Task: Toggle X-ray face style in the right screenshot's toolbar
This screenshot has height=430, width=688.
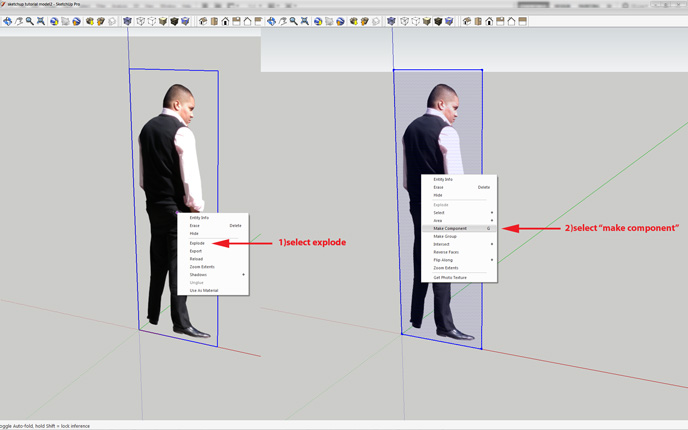Action: coord(391,21)
